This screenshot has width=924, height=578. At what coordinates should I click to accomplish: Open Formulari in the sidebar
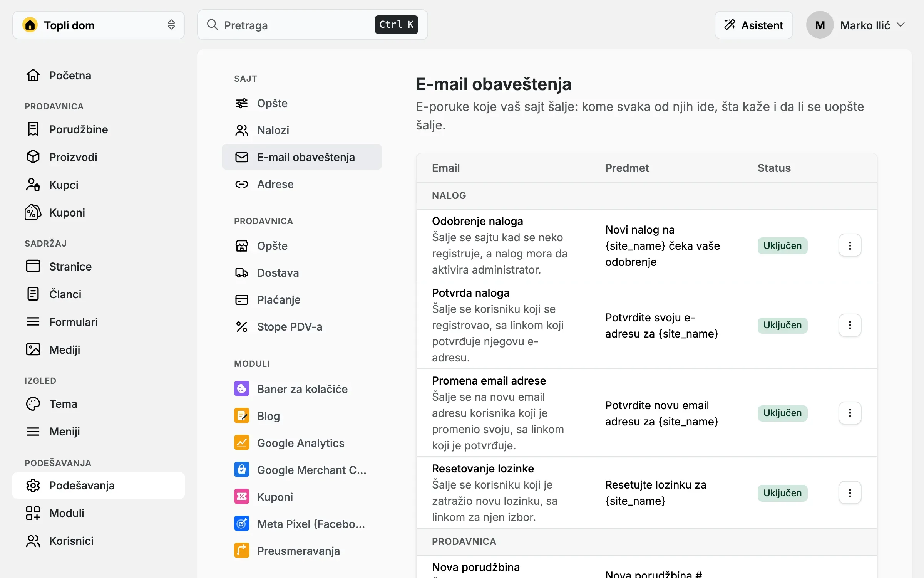tap(99, 322)
